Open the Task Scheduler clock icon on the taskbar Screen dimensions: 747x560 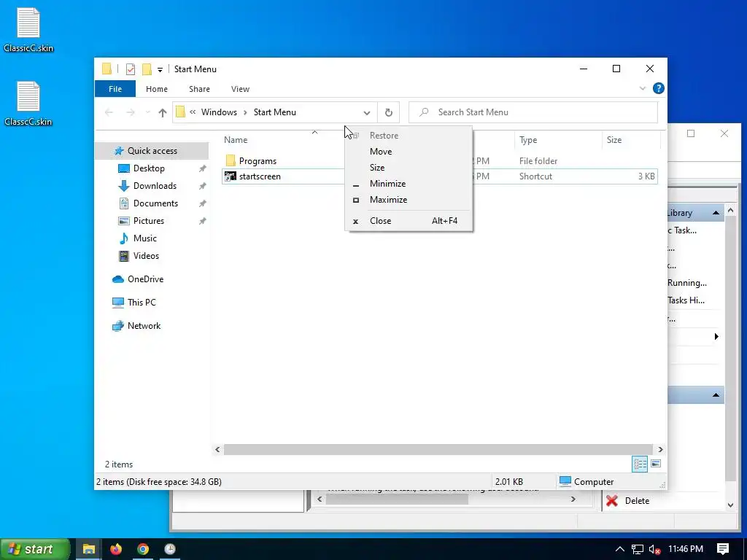[170, 549]
